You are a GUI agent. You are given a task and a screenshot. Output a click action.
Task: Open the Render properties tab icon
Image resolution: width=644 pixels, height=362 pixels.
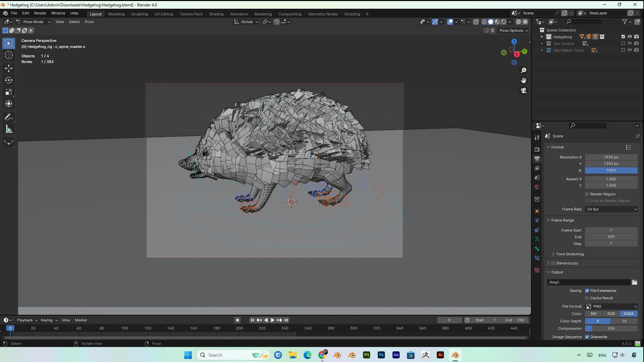pos(537,149)
